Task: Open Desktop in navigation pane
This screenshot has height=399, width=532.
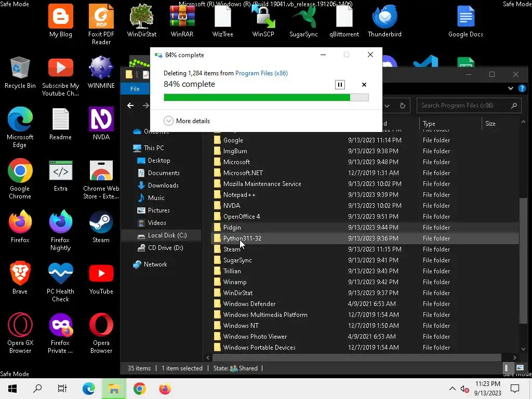Action: [x=159, y=161]
